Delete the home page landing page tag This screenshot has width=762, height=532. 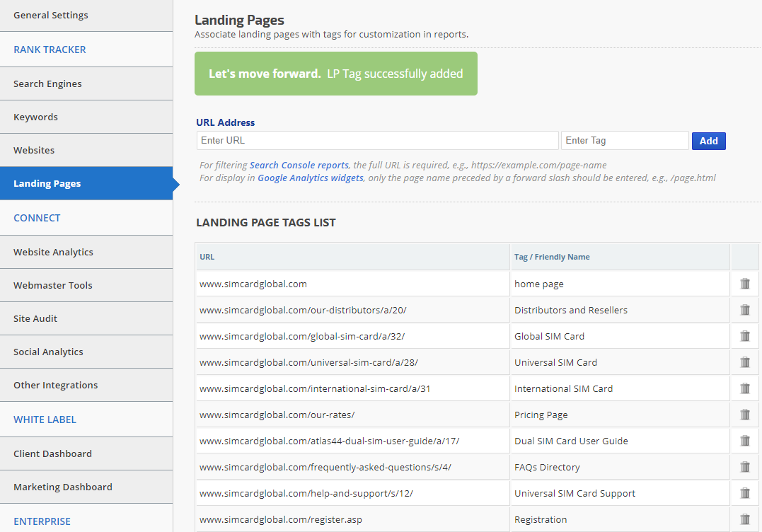click(x=744, y=284)
